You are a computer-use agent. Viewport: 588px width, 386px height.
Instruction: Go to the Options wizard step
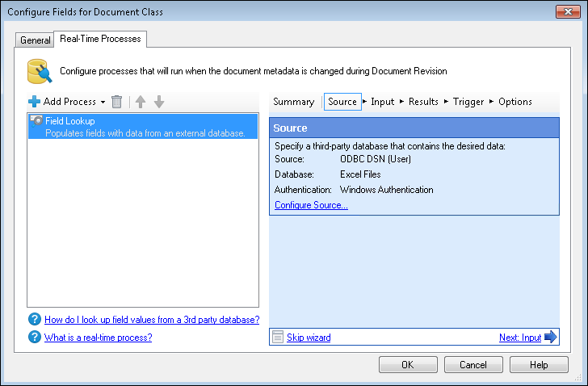pyautogui.click(x=514, y=102)
